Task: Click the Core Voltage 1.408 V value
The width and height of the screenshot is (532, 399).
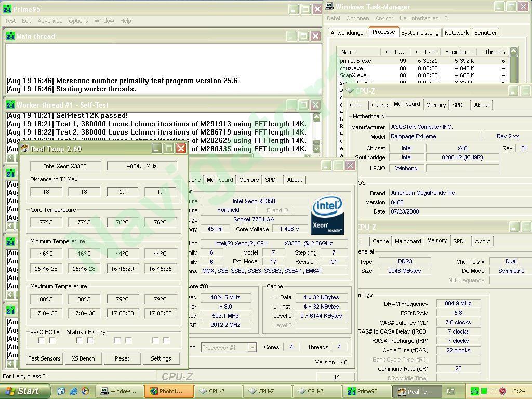Action: [289, 229]
